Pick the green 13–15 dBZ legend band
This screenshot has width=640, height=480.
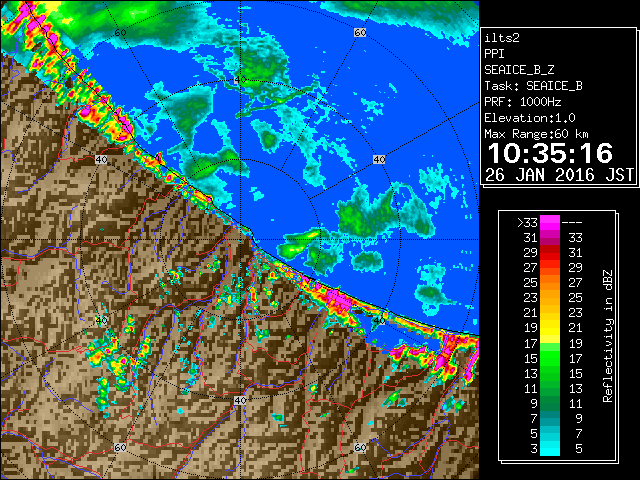point(550,373)
